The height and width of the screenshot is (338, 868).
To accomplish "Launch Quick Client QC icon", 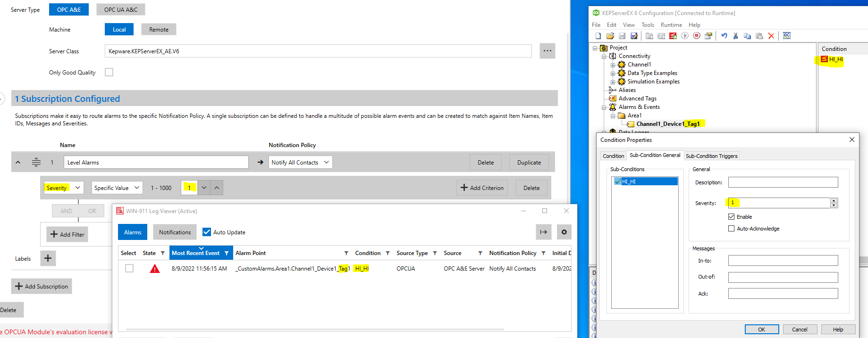I will pyautogui.click(x=787, y=36).
